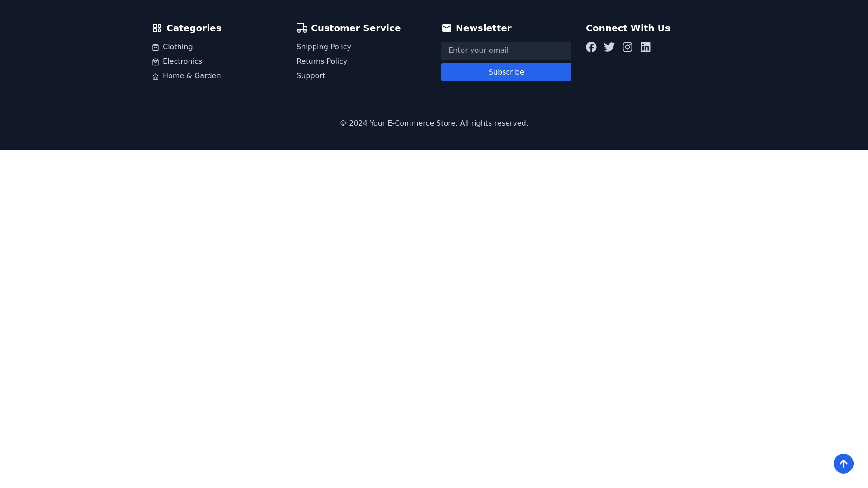Click the house icon beside Home & Garden
Viewport: 868px width, 488px height.
click(156, 76)
